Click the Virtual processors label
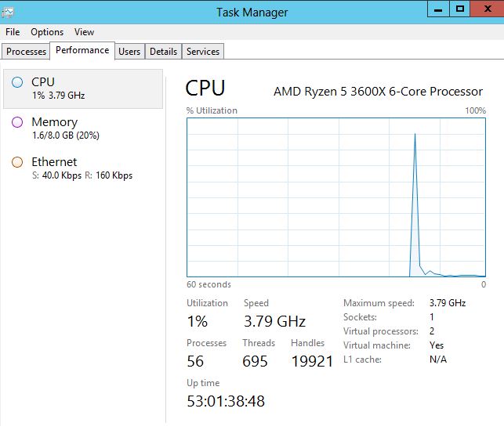 pos(381,331)
